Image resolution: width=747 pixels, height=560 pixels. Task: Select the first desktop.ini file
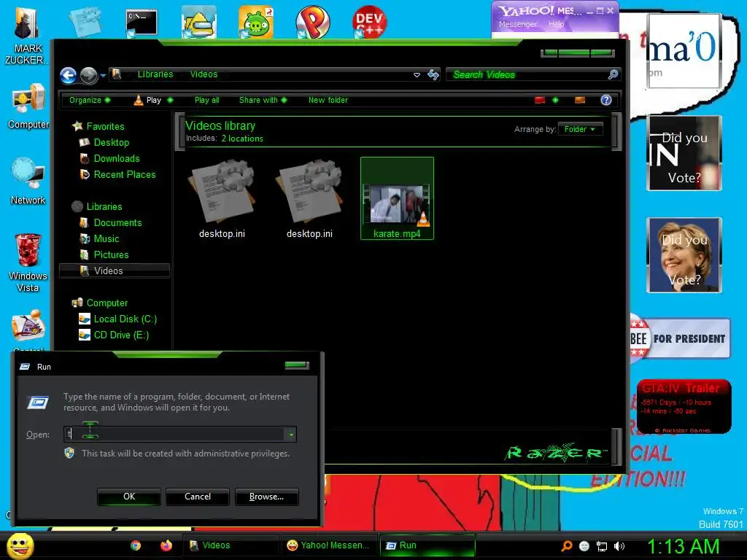click(222, 198)
